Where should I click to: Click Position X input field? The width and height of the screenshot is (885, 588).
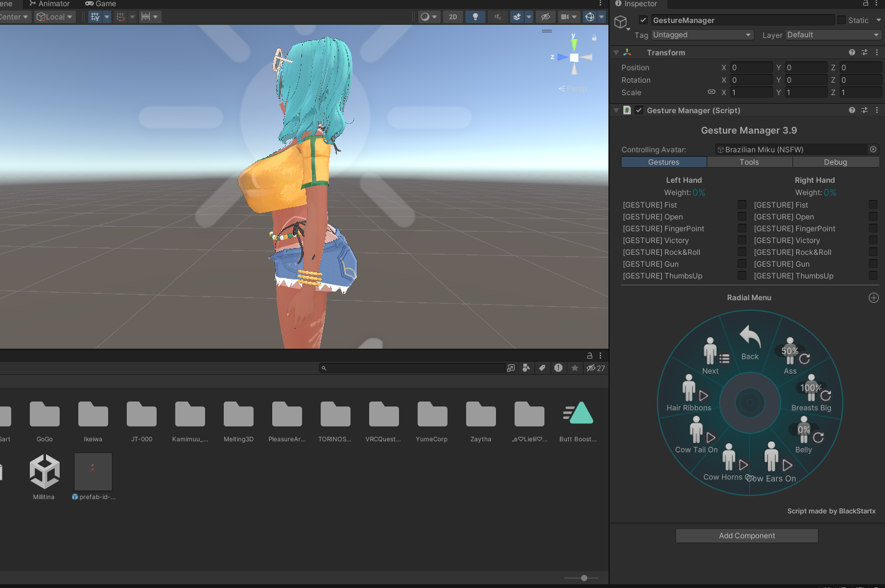[751, 68]
